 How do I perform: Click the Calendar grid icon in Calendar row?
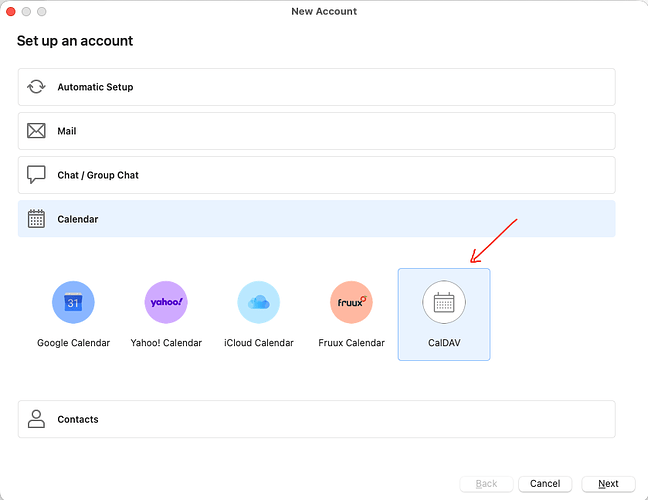36,219
